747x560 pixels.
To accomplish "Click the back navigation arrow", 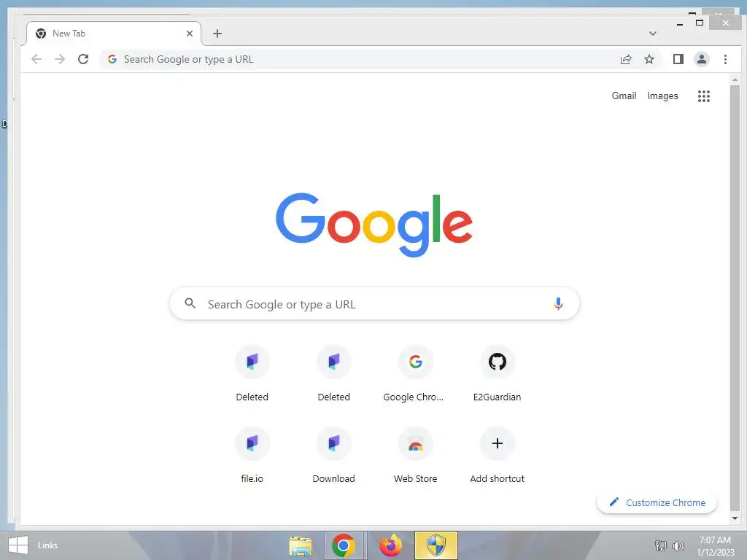I will [x=36, y=59].
